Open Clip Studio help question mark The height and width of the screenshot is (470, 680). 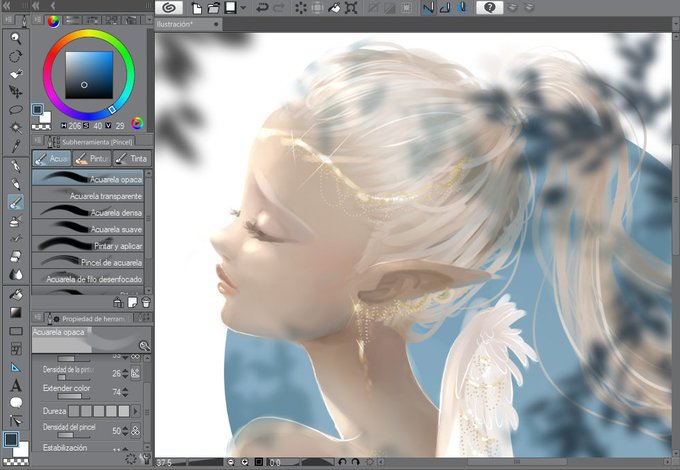[489, 8]
